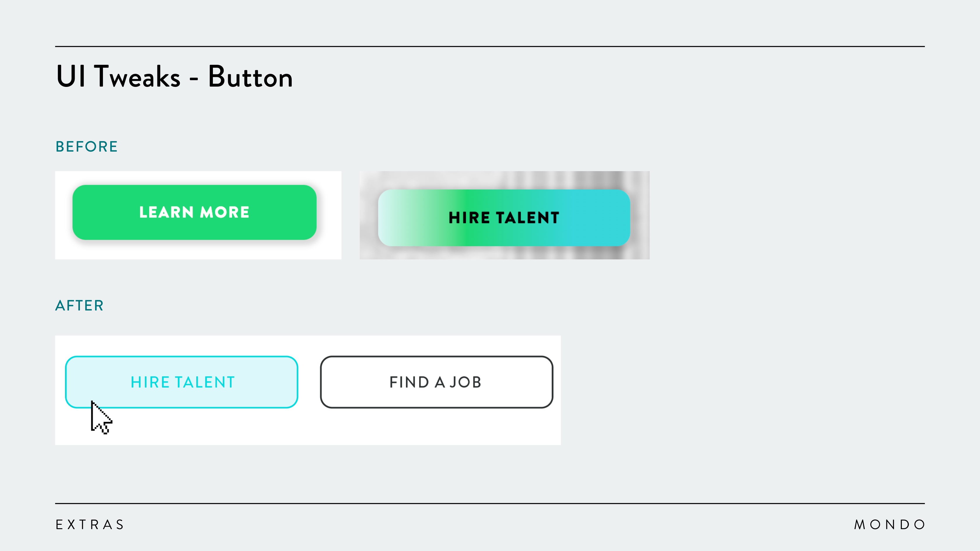Click the cyan outlined HIRE TALENT button
The width and height of the screenshot is (980, 551).
[181, 382]
